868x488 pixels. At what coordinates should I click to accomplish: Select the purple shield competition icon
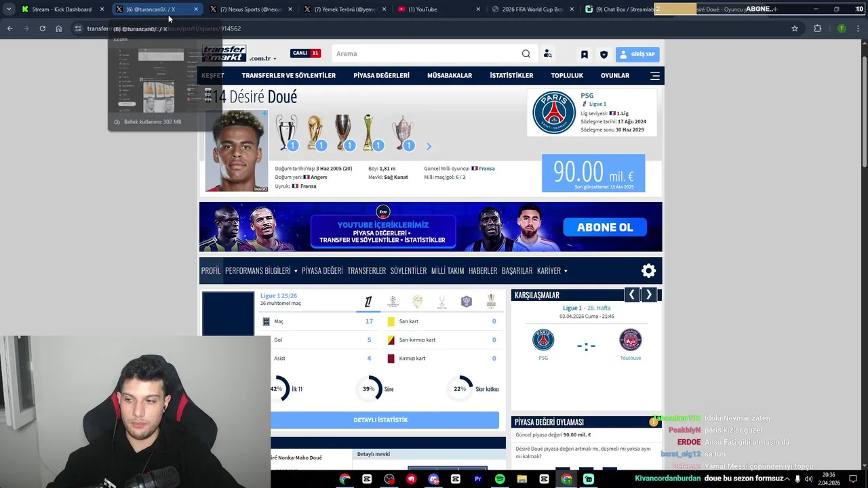pyautogui.click(x=466, y=302)
